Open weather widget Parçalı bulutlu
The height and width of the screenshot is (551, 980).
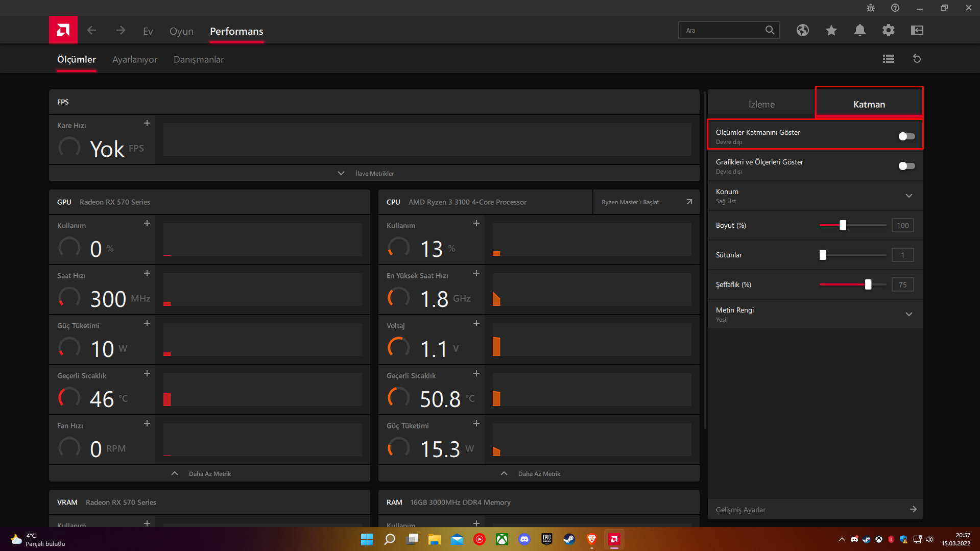38,539
